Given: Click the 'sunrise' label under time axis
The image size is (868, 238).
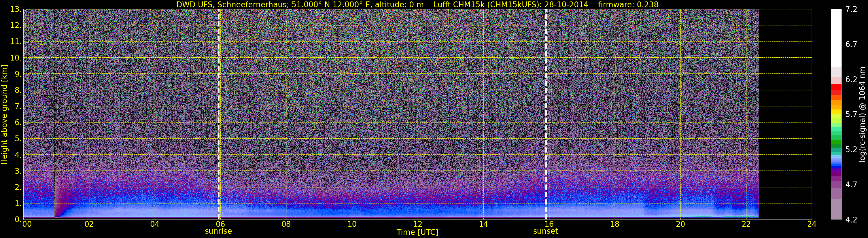Looking at the screenshot, I should (218, 231).
